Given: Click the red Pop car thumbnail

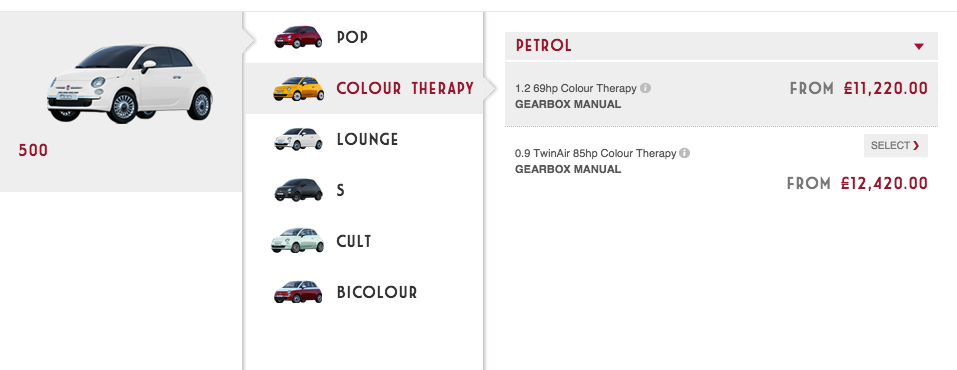Looking at the screenshot, I should tap(298, 37).
